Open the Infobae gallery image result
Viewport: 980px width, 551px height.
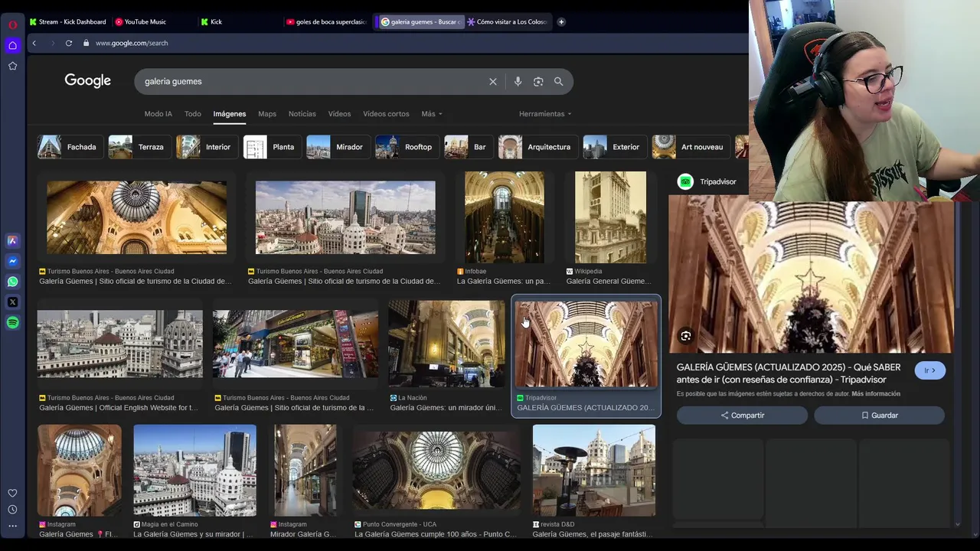point(505,217)
